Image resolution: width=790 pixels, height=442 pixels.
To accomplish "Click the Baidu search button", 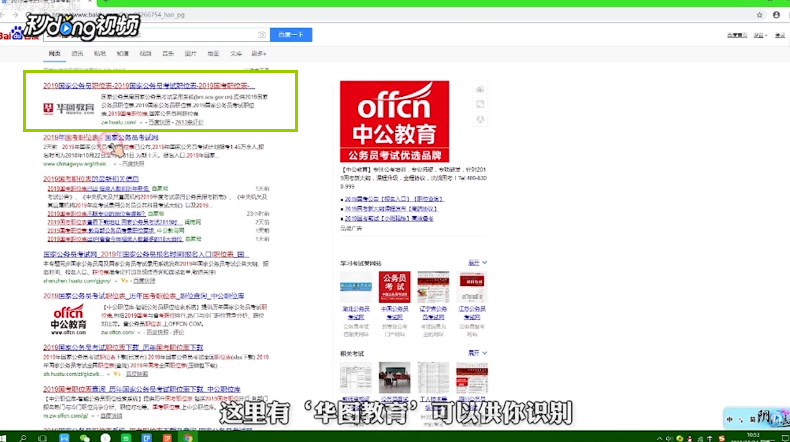I will click(x=291, y=35).
